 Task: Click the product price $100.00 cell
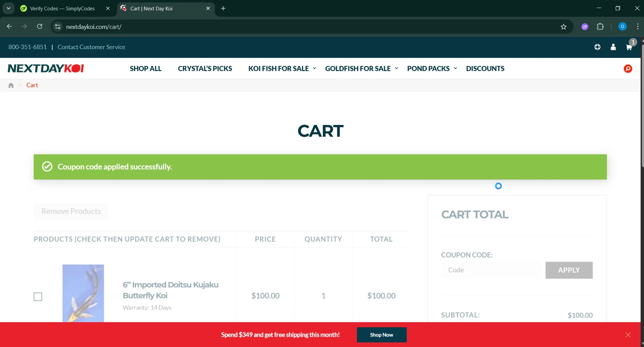coord(265,295)
